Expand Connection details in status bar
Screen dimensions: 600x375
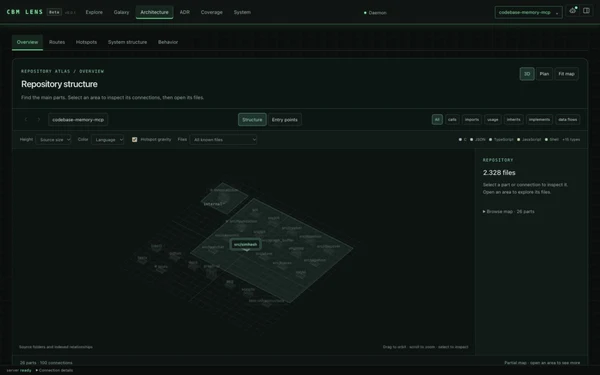[54, 370]
